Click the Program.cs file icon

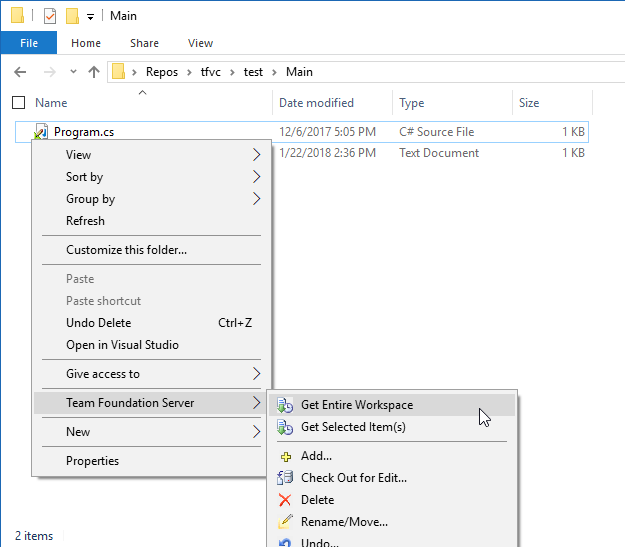tap(41, 132)
